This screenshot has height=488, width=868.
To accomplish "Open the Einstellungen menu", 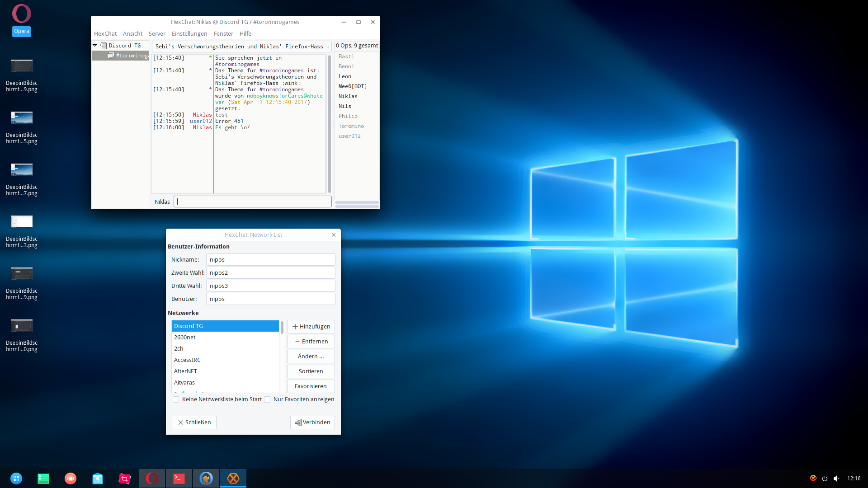I will point(189,34).
